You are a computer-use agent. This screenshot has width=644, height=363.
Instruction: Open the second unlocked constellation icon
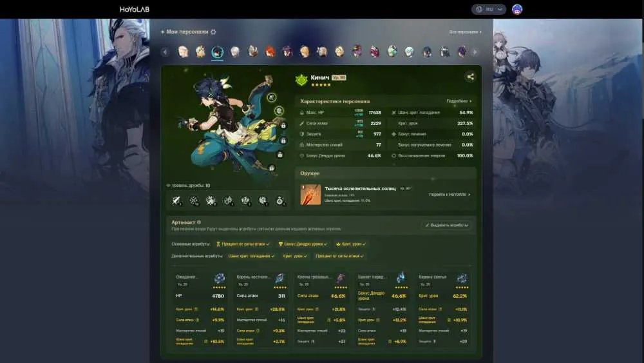(279, 111)
